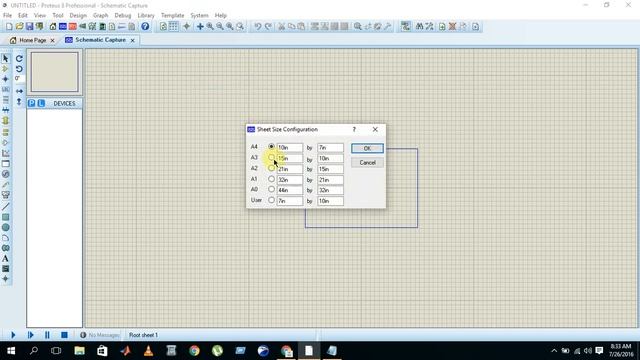The height and width of the screenshot is (360, 640).
Task: Close the Home Page tab
Action: [52, 40]
